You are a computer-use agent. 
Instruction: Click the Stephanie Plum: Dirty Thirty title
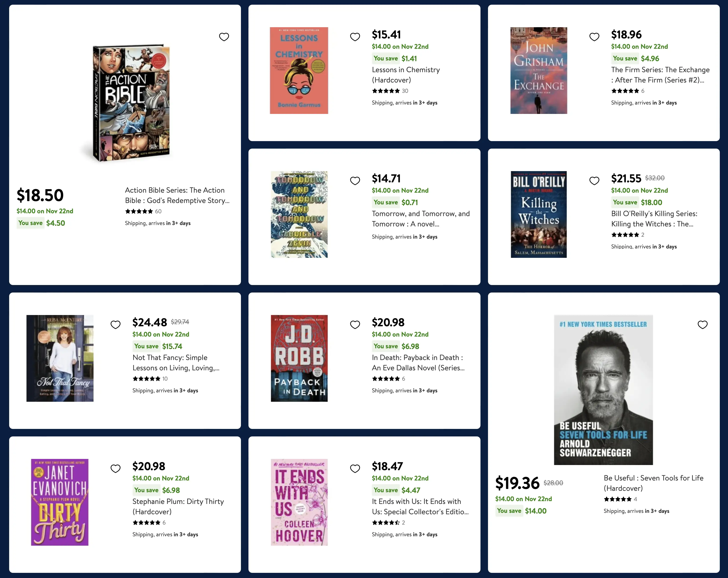[178, 507]
